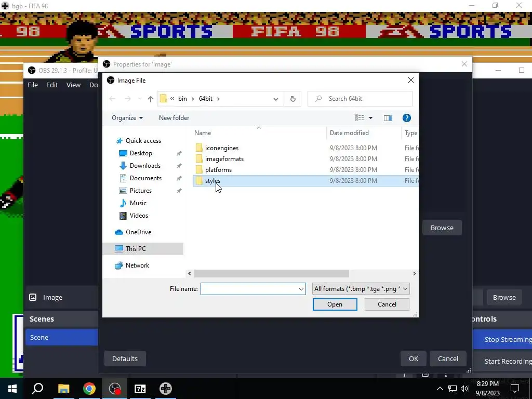Viewport: 532px width, 399px height.
Task: Click 64bit in the address breadcrumb
Action: coord(206,99)
